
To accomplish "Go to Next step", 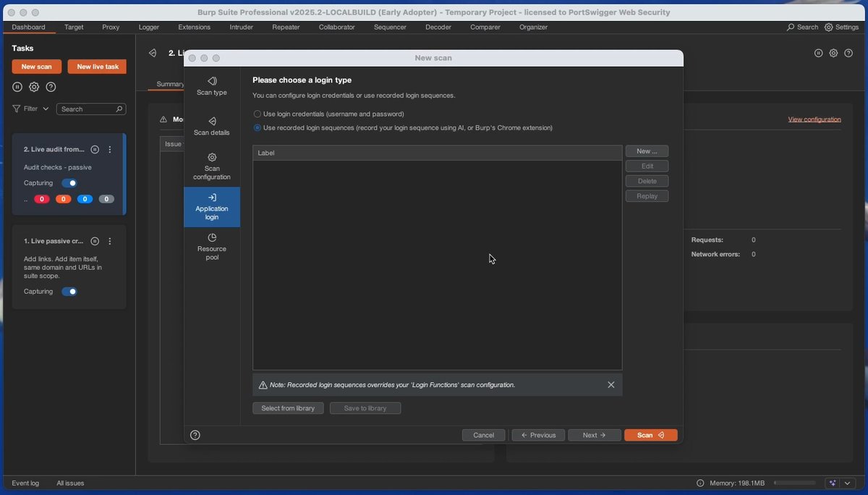I will [x=595, y=435].
